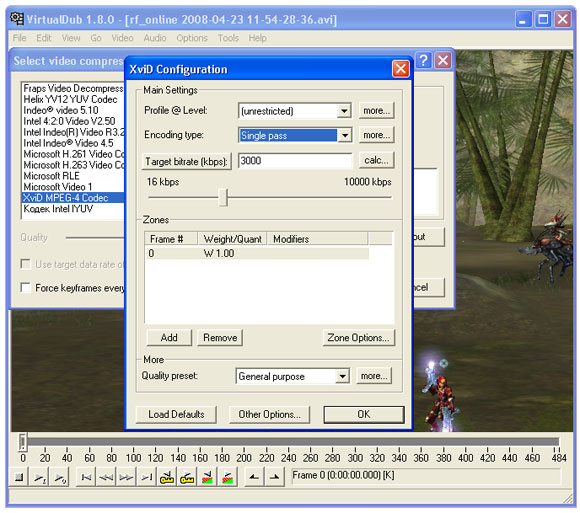The width and height of the screenshot is (580, 513).
Task: Click the Target bitrate (kbps) toggle button
Action: click(186, 161)
